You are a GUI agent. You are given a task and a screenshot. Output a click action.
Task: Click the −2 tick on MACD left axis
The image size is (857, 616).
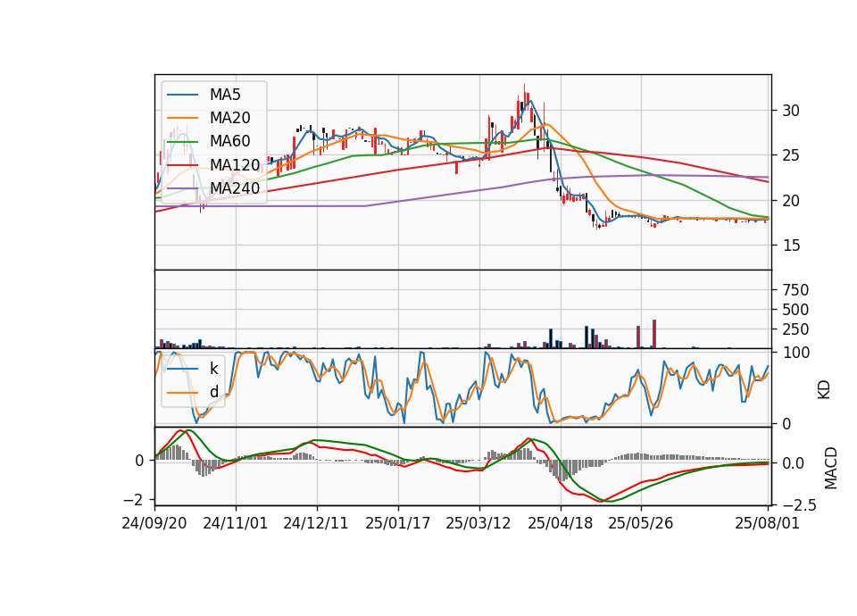[134, 500]
